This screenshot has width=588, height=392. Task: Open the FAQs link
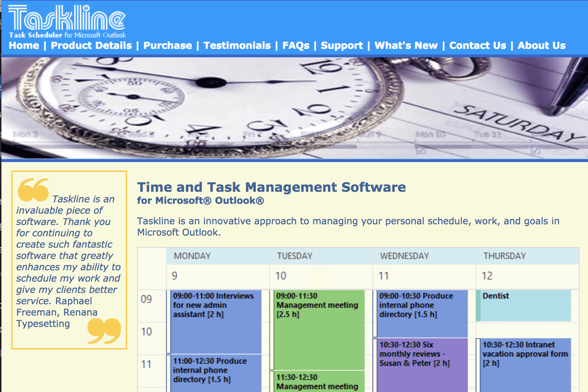coord(296,46)
